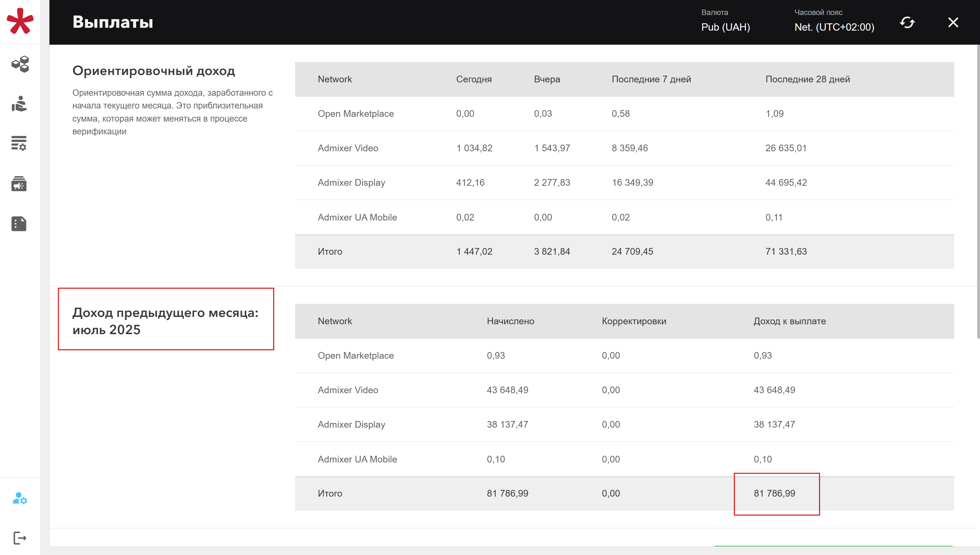980x555 pixels.
Task: Select Admixer Display row in previous month table
Action: (624, 425)
